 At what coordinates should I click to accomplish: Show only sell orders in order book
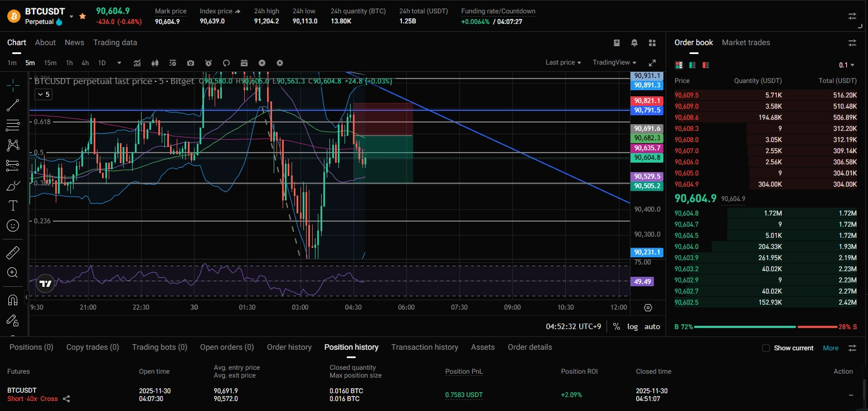(x=706, y=65)
